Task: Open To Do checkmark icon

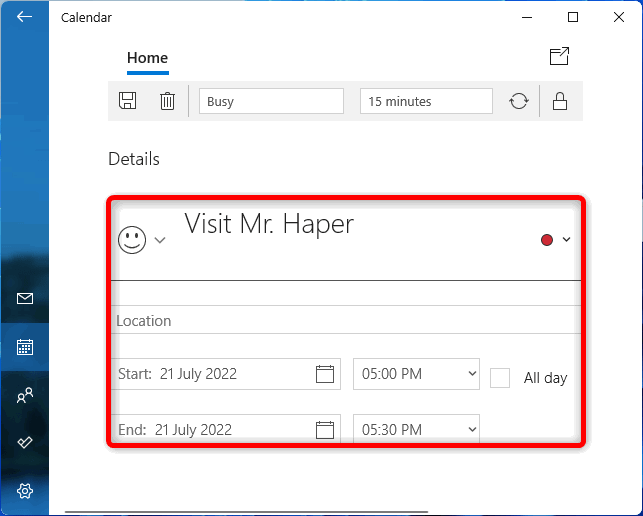Action: (x=25, y=442)
